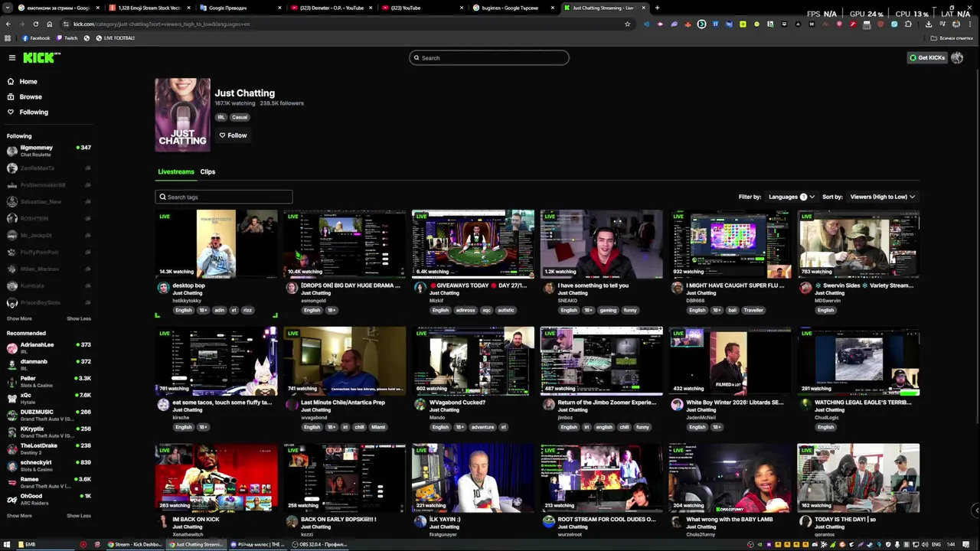This screenshot has height=551, width=980.
Task: Open the Viewers (High to Low) sort dropdown
Action: pos(882,197)
